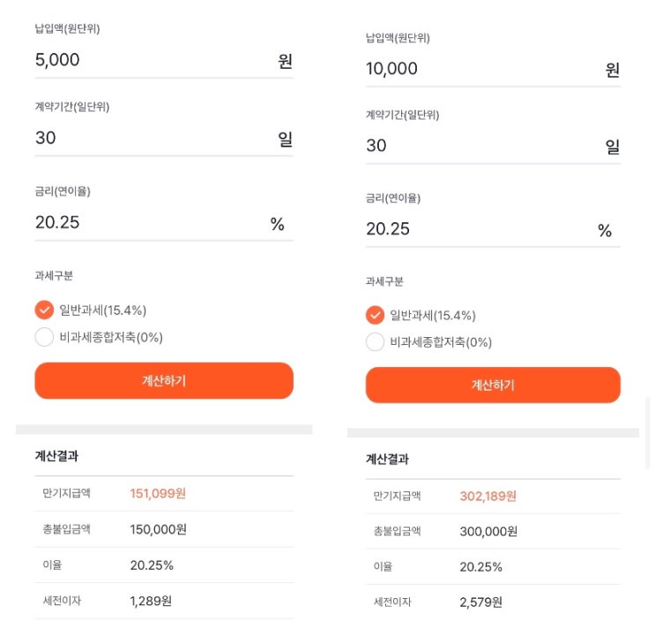
Task: Select 일반과세(15.4%) radio in right calculator
Action: (x=375, y=315)
